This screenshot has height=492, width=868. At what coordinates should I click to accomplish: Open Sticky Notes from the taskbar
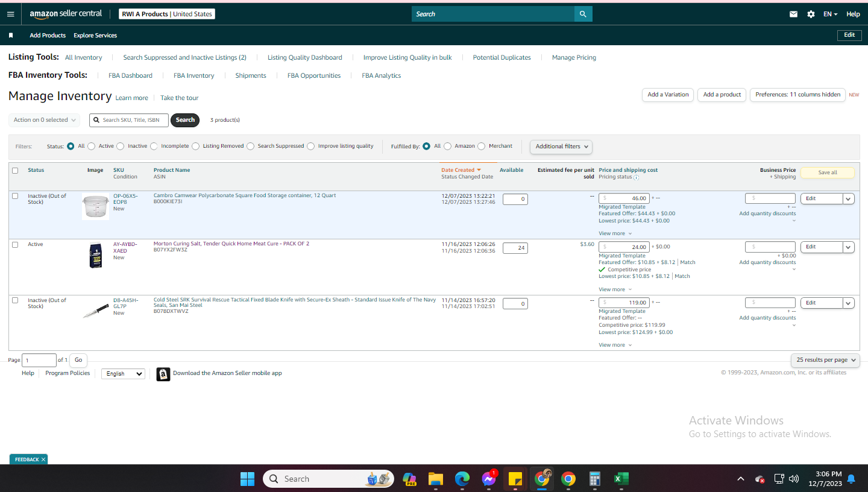click(x=515, y=479)
